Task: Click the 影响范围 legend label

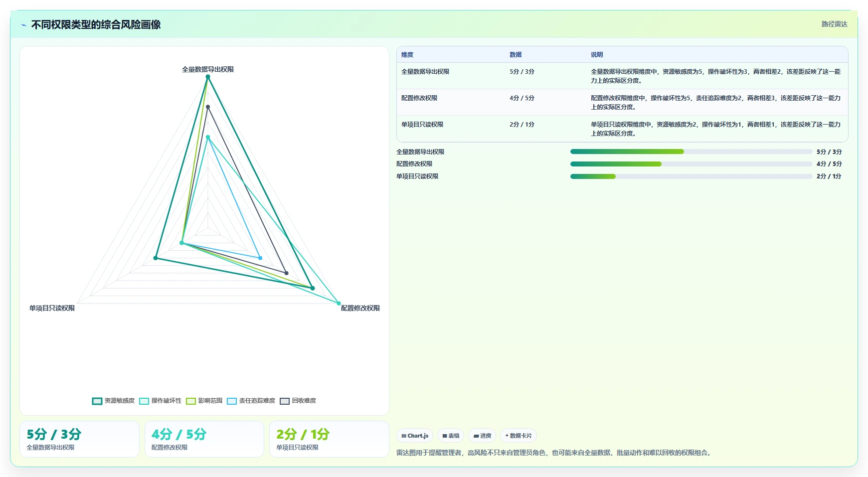Action: (x=210, y=401)
